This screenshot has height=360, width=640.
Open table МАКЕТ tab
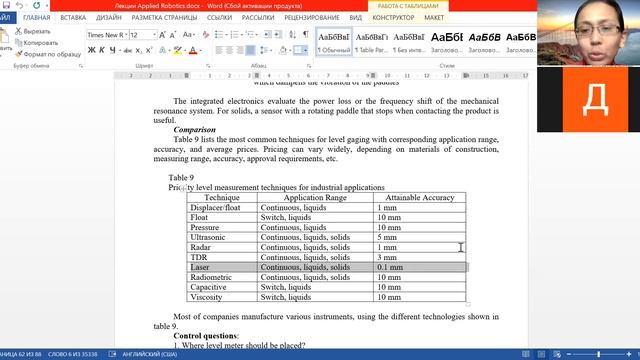click(434, 18)
